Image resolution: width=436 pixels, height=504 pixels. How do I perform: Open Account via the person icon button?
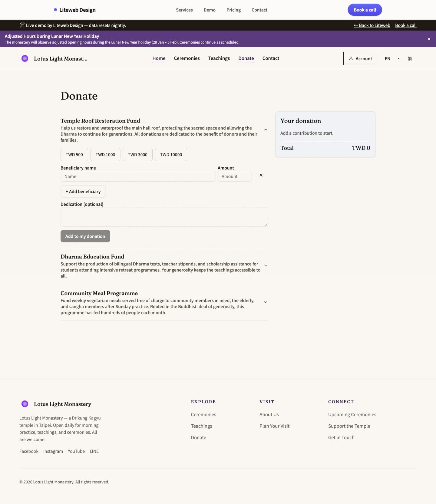360,58
